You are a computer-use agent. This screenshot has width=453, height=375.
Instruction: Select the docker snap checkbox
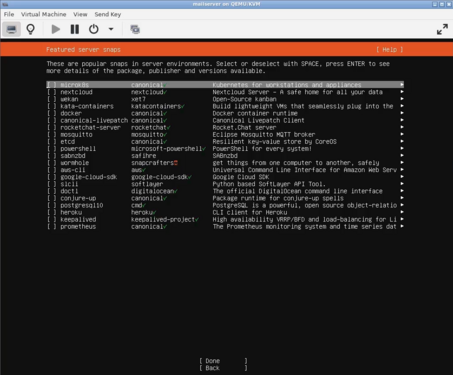point(52,113)
